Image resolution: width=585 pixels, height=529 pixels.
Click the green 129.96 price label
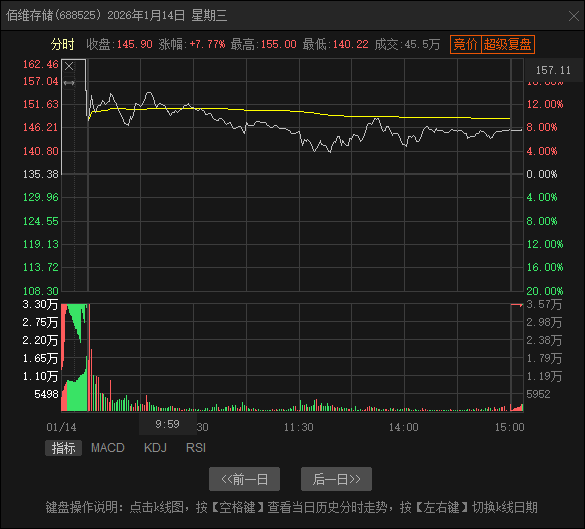41,197
